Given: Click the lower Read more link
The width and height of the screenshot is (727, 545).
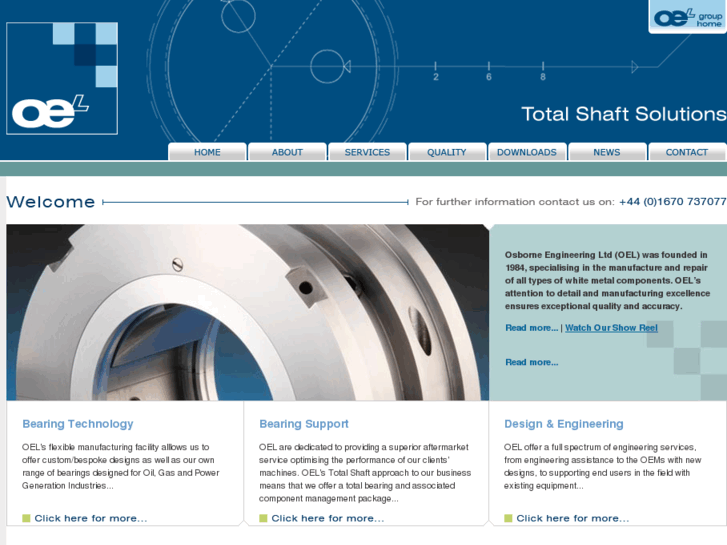Looking at the screenshot, I should [532, 362].
